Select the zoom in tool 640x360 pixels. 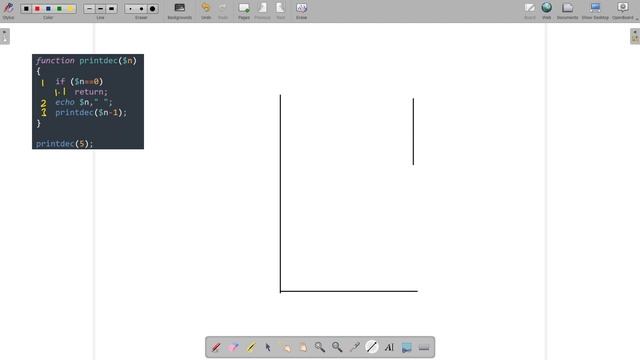click(x=320, y=347)
